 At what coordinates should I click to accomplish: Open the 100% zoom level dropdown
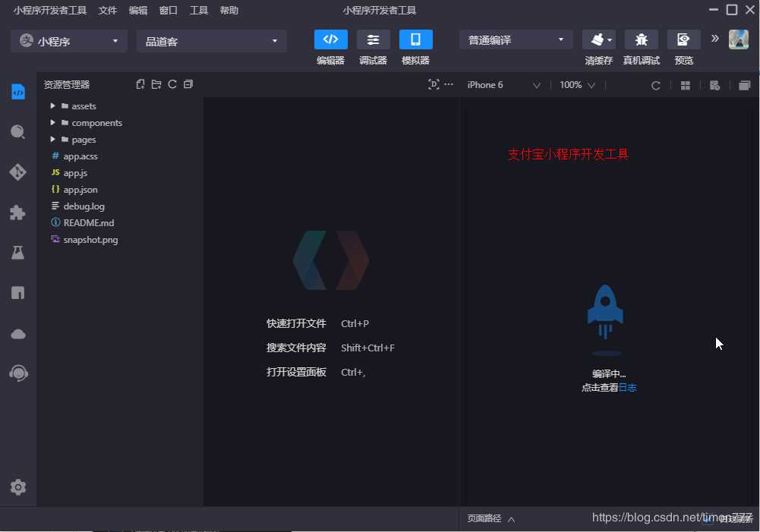click(x=577, y=85)
